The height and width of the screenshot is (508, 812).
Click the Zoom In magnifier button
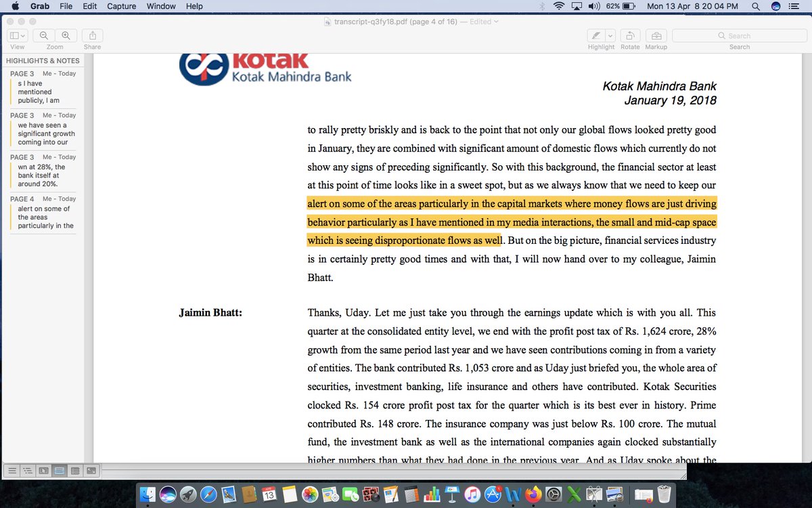[66, 35]
